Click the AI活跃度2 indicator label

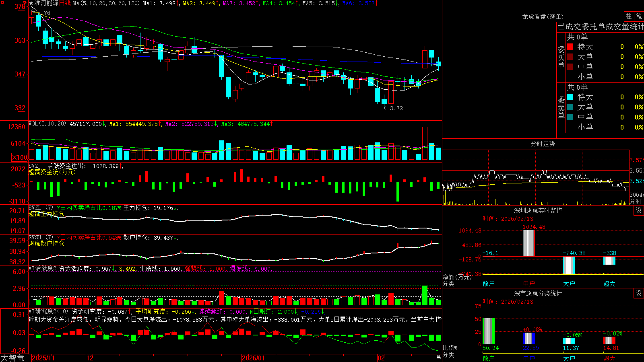click(x=43, y=269)
